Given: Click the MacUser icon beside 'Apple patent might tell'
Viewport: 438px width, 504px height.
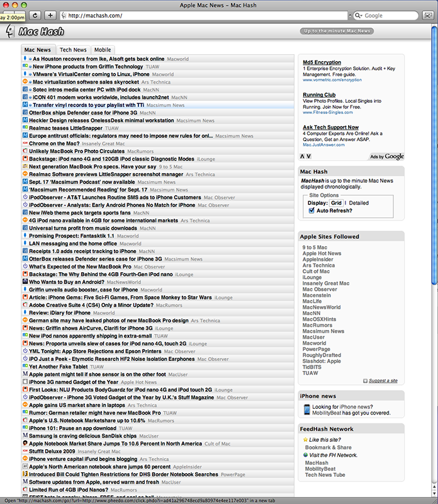Looking at the screenshot, I should [25, 374].
